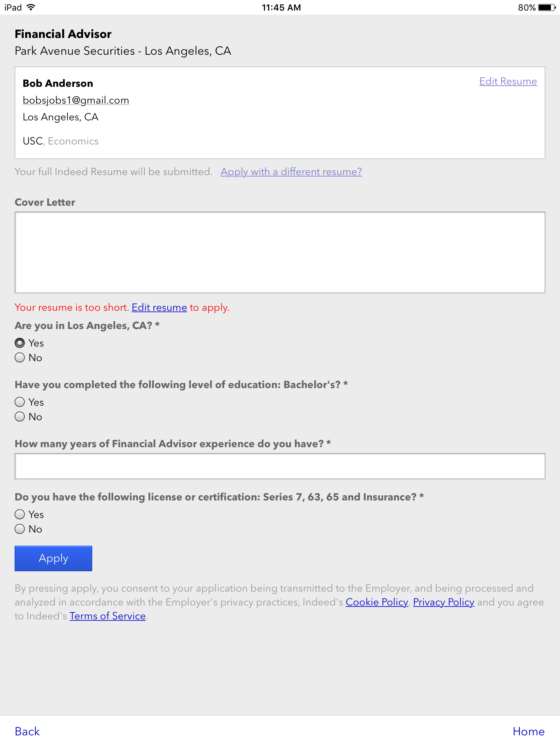Tap the bobsjobs1@gmail.com email address
The height and width of the screenshot is (747, 560).
(x=76, y=100)
